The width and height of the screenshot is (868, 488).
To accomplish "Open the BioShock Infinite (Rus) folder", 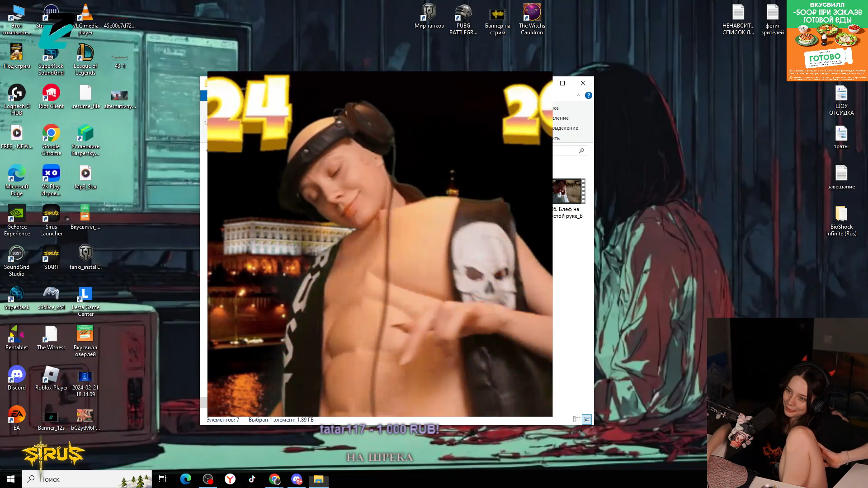I will click(841, 214).
